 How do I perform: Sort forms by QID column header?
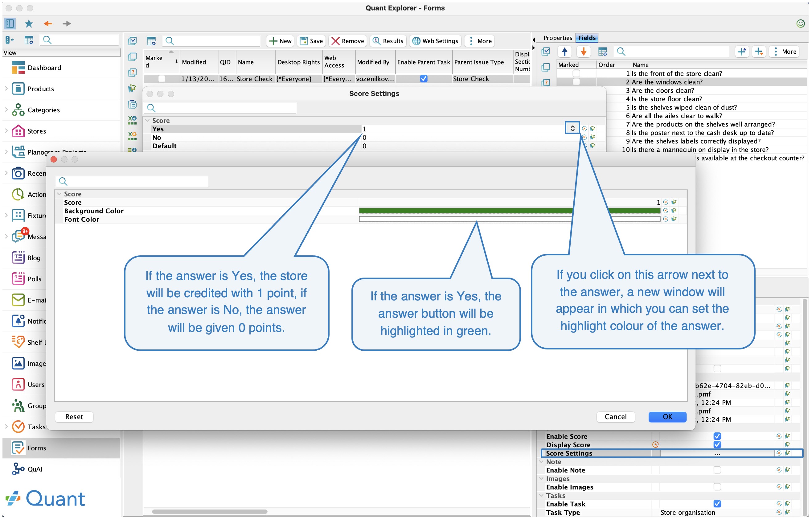[227, 62]
